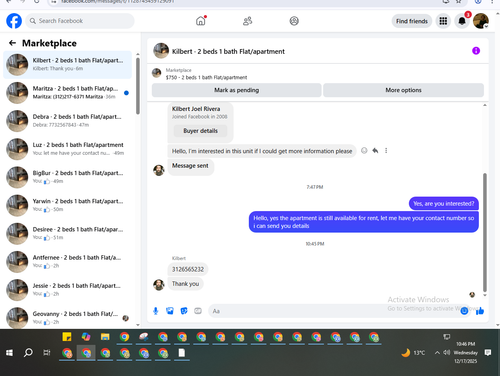Open Copilot from the taskbar

click(86, 337)
